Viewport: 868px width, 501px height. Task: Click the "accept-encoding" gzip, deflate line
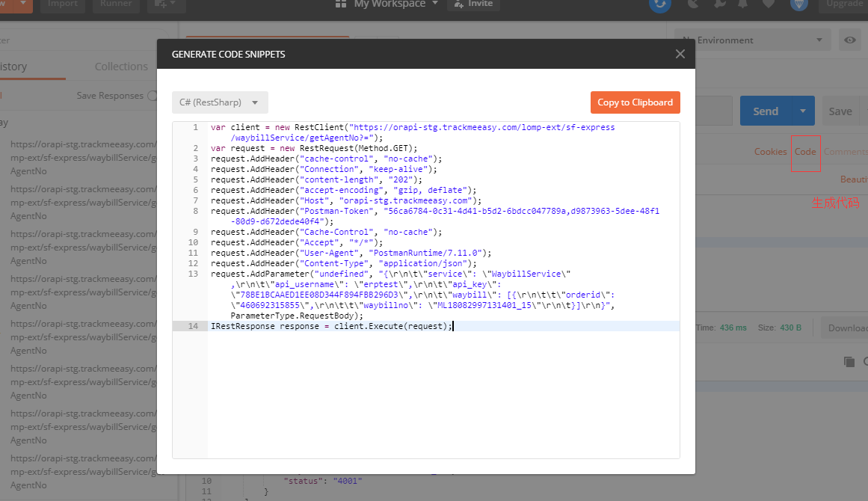(343, 191)
